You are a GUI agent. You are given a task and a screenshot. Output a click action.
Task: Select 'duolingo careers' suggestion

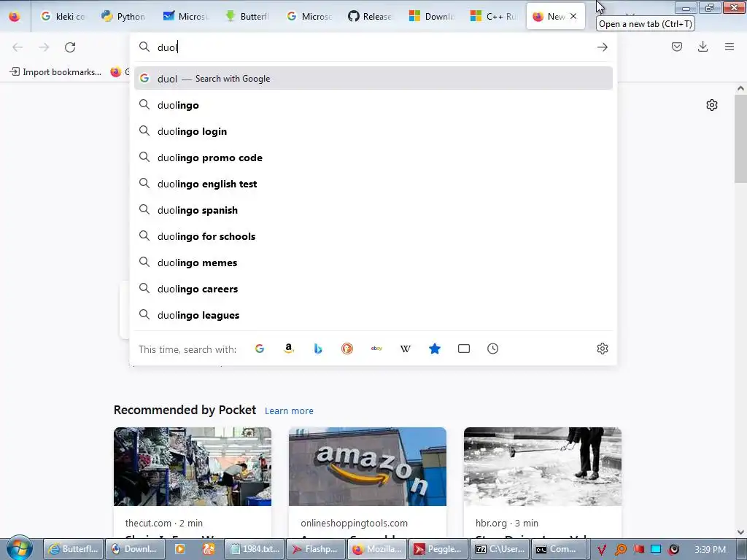[x=373, y=289]
